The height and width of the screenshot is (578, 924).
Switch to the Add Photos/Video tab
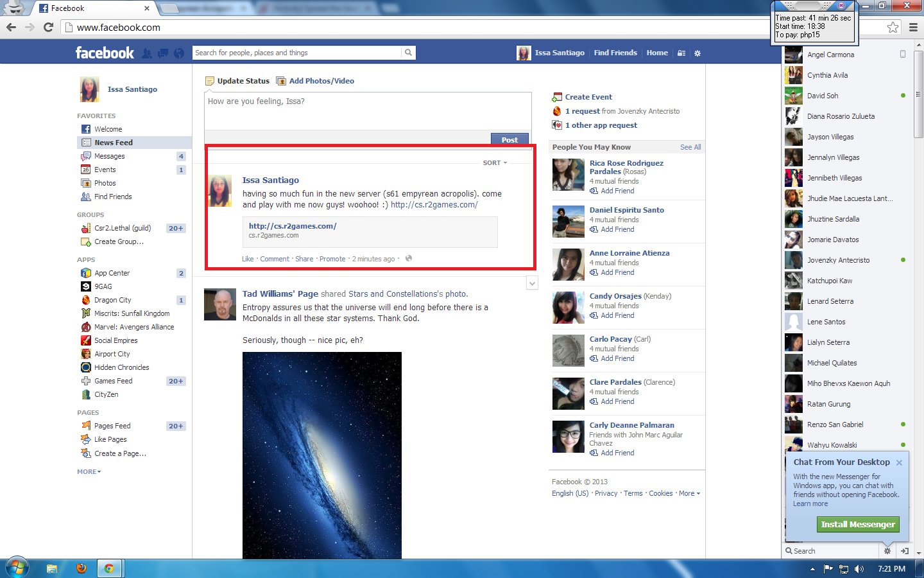(321, 81)
